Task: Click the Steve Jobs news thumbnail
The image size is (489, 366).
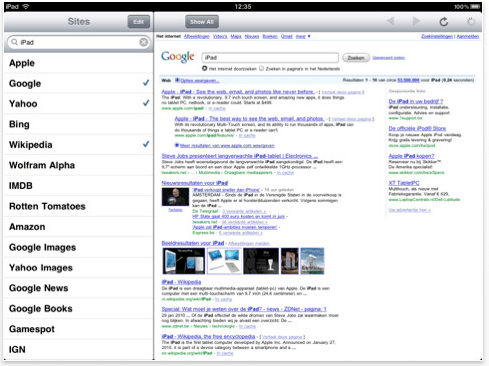Action: [x=175, y=197]
